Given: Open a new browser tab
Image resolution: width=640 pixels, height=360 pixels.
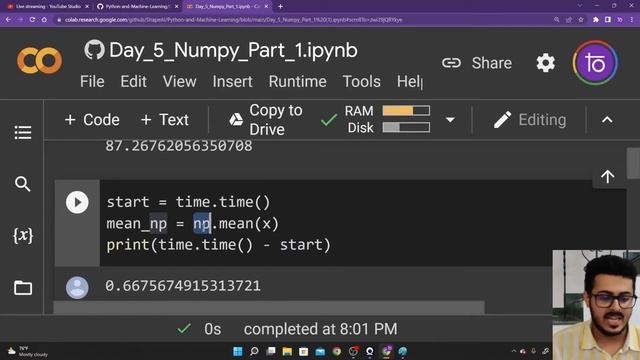Looking at the screenshot, I should click(280, 7).
